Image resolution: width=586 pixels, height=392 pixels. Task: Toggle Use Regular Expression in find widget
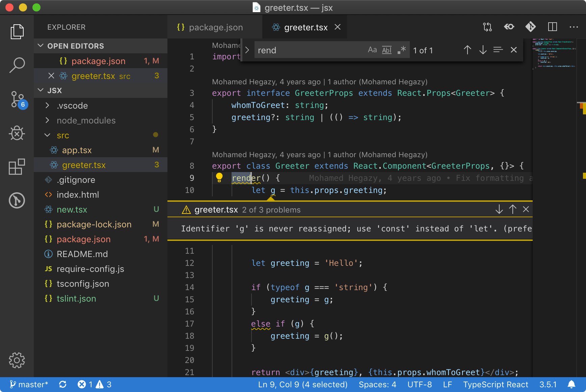(x=401, y=50)
